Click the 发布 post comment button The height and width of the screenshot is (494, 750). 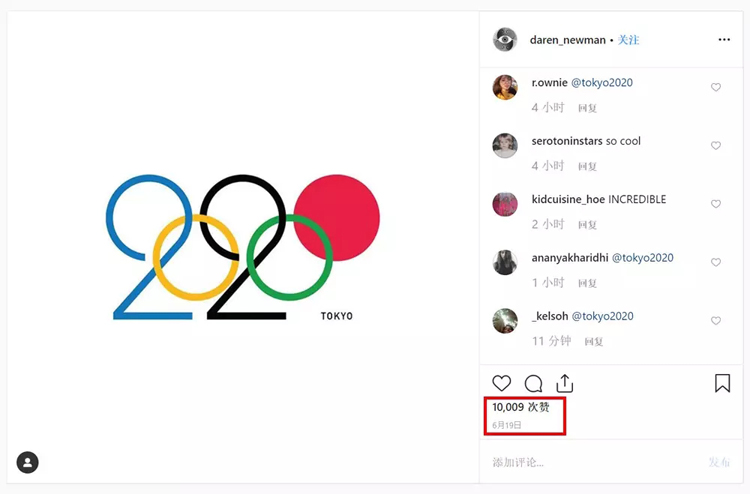(719, 462)
